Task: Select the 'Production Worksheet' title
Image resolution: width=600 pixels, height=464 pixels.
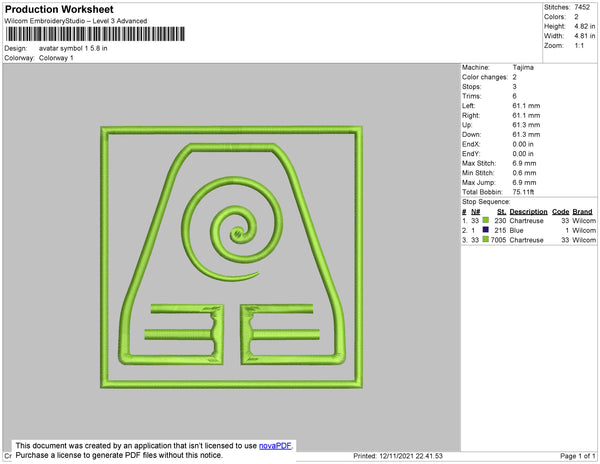Action: click(59, 9)
